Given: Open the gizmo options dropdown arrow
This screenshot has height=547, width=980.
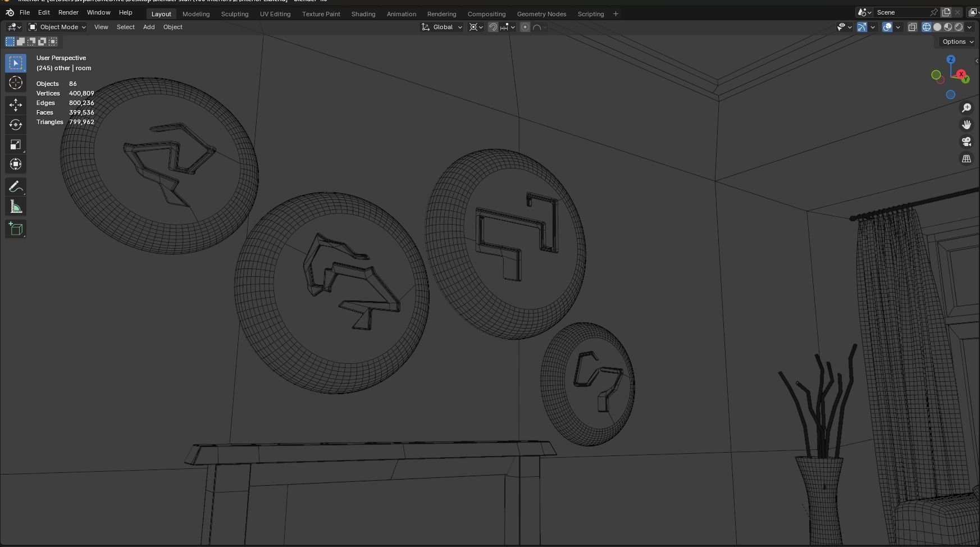Looking at the screenshot, I should click(873, 27).
